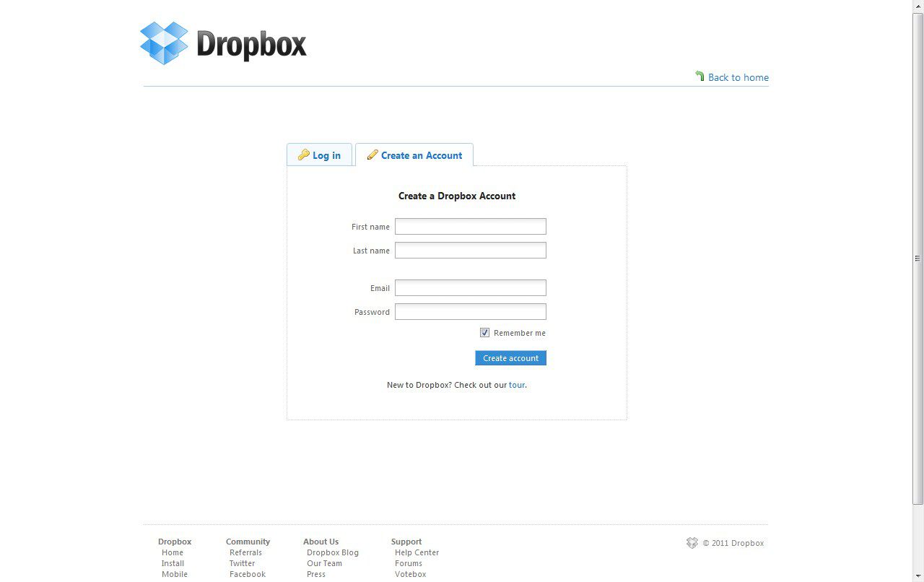Open the Press footer link
924x582 pixels.
(316, 574)
